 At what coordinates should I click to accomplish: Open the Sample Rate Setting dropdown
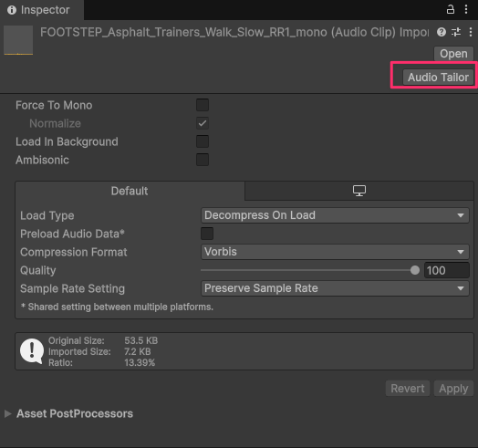(x=335, y=288)
